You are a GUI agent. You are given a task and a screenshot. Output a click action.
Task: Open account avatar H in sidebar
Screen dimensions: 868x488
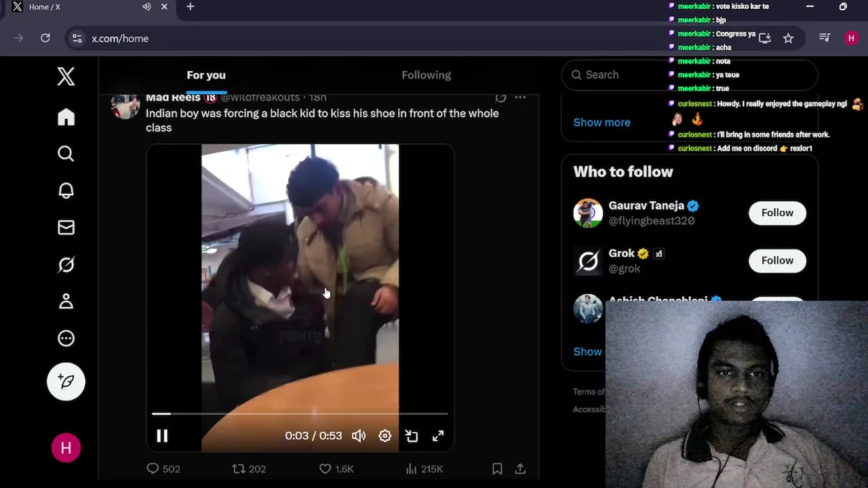[66, 448]
